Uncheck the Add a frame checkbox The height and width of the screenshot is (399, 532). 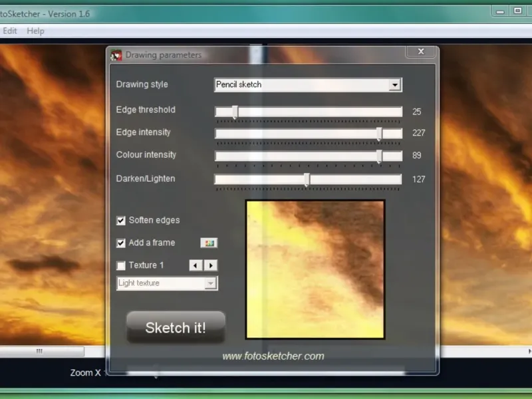[121, 243]
